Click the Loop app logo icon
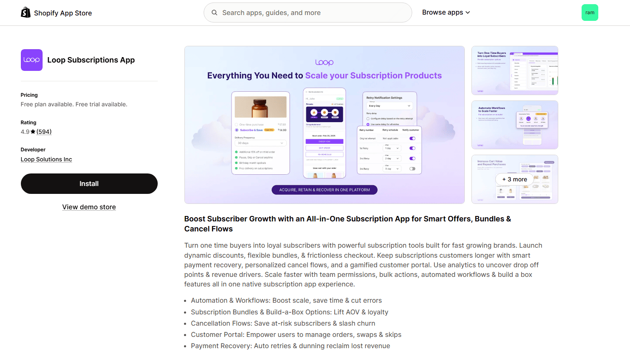This screenshot has width=630, height=364. 32,60
